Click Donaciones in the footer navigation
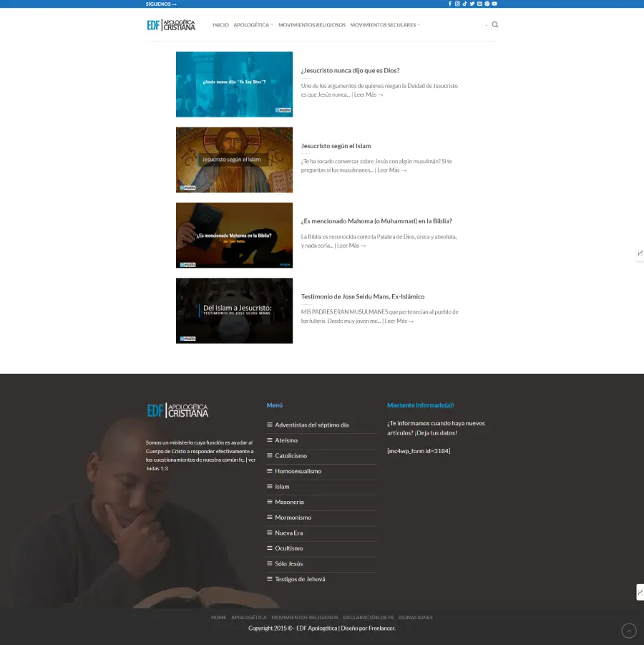The height and width of the screenshot is (645, 644). click(416, 617)
